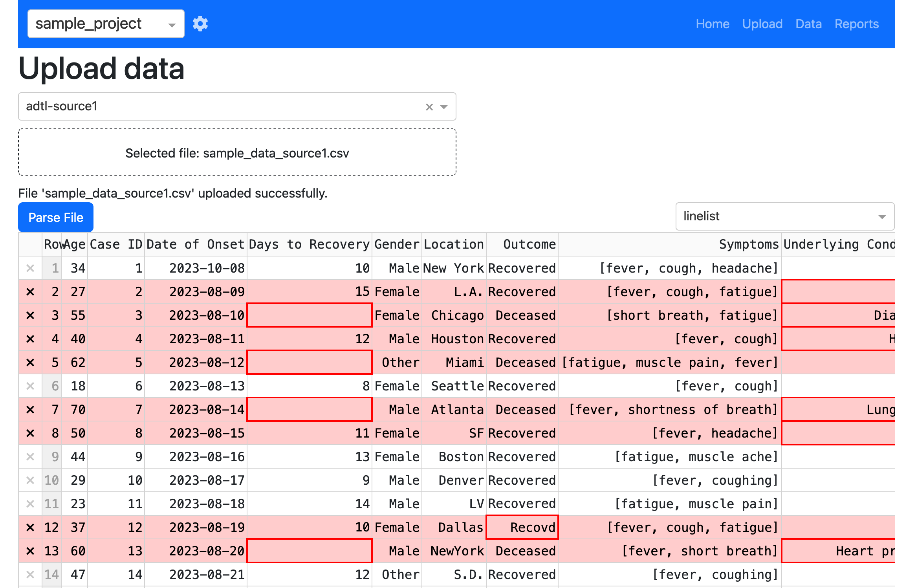
Task: Select the New York location cell
Action: [454, 268]
